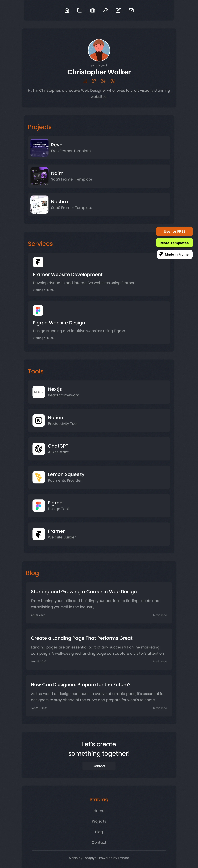Click the Use for FREE button
198x868 pixels.
tap(174, 232)
